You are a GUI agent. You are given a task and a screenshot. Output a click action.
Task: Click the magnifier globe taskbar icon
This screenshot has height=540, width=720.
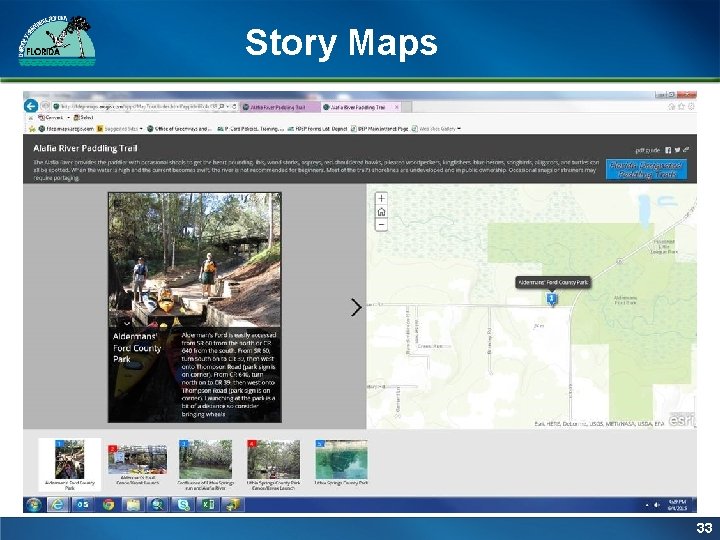click(x=158, y=505)
